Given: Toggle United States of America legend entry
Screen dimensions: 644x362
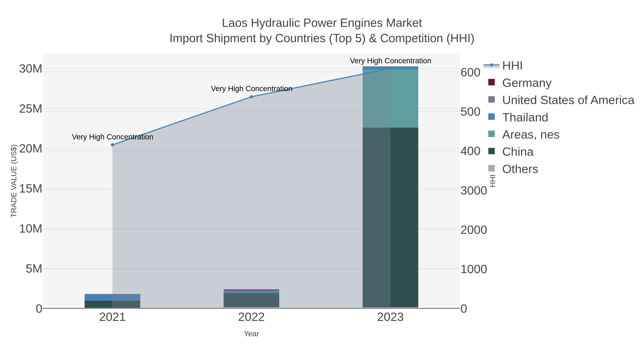Looking at the screenshot, I should (x=561, y=100).
